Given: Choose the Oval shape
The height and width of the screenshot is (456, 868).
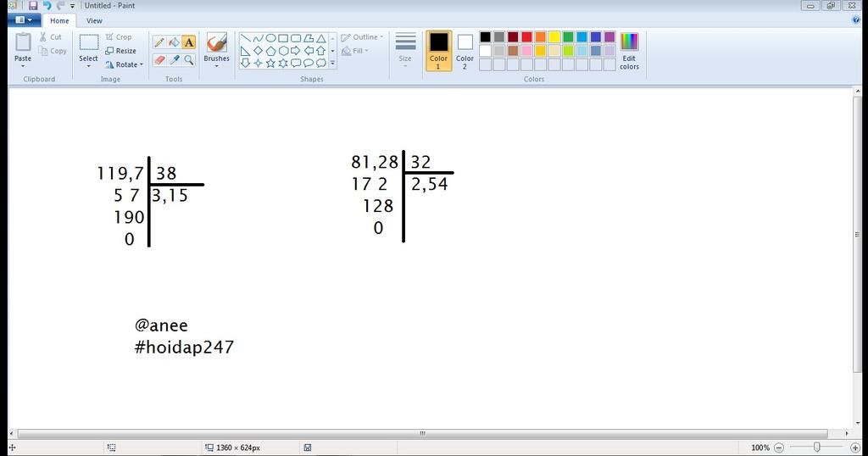Looking at the screenshot, I should pyautogui.click(x=270, y=38).
